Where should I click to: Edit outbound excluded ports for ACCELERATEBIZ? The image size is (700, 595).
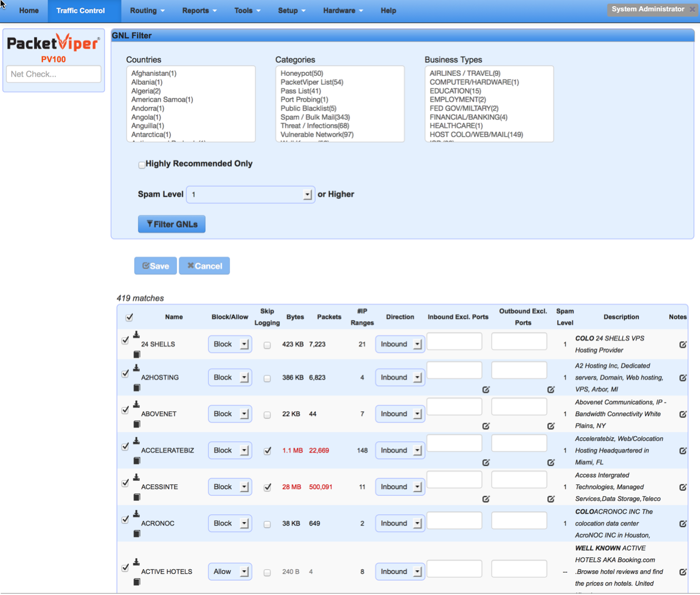tap(551, 463)
